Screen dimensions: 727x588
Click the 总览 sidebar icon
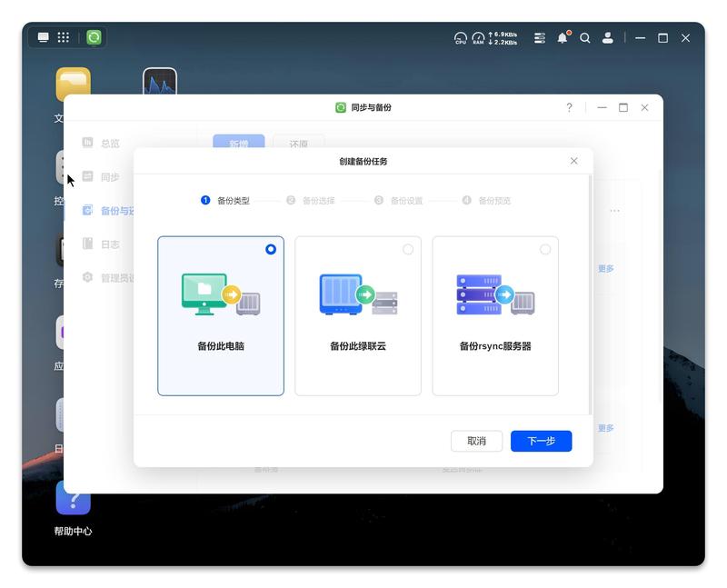(87, 143)
